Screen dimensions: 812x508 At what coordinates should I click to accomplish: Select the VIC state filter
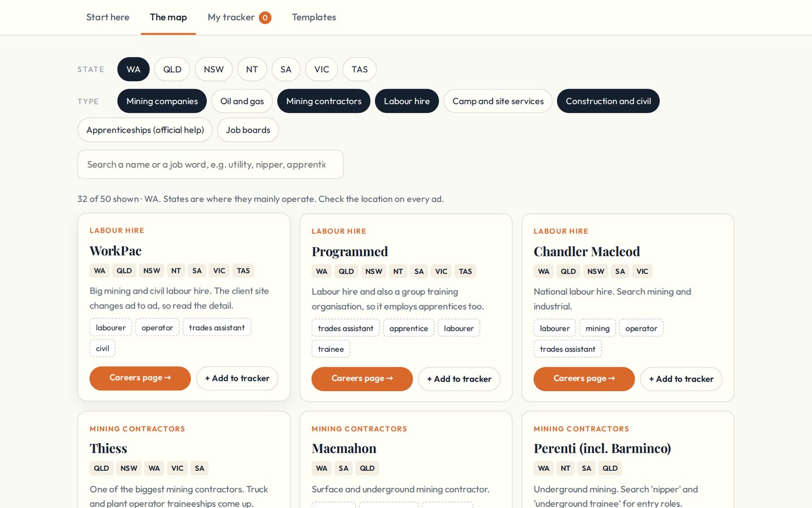(x=321, y=69)
